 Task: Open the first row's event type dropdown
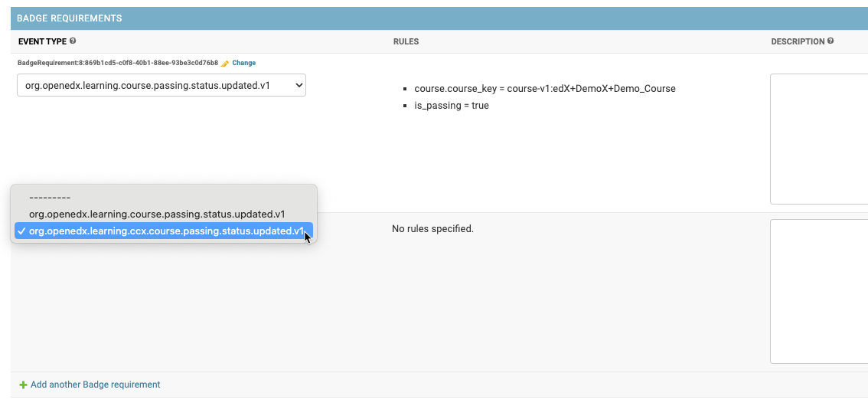[161, 86]
